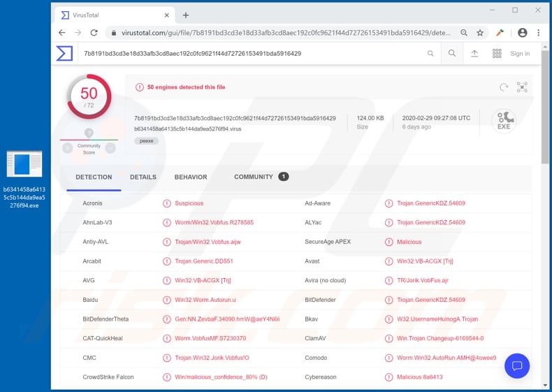The width and height of the screenshot is (552, 392).
Task: Click the VirusTotal search magnifier button
Action: tap(452, 53)
